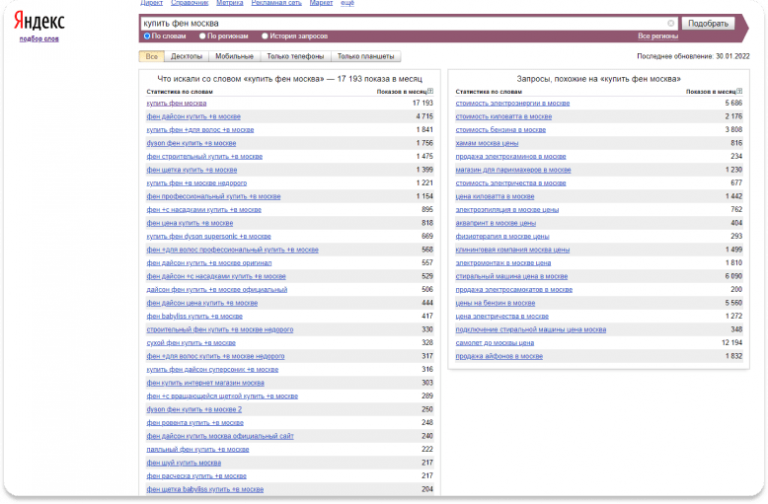Click the search input with 'купить фен москва'
This screenshot has width=768, height=504.
click(x=400, y=22)
